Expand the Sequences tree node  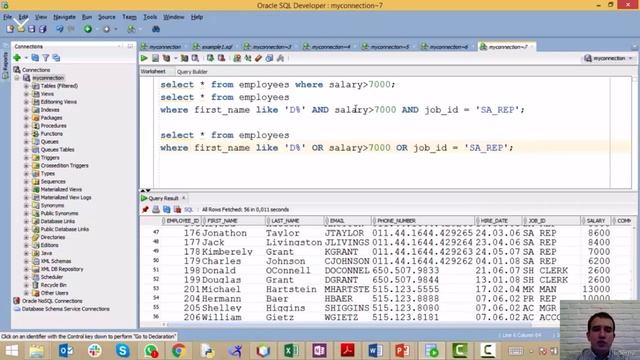click(x=26, y=182)
